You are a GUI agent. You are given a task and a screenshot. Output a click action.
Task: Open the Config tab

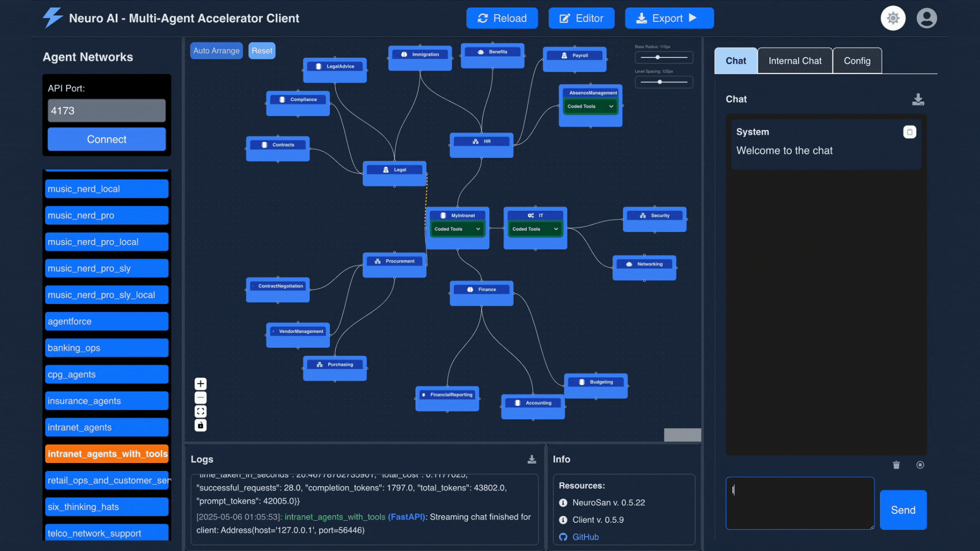857,61
